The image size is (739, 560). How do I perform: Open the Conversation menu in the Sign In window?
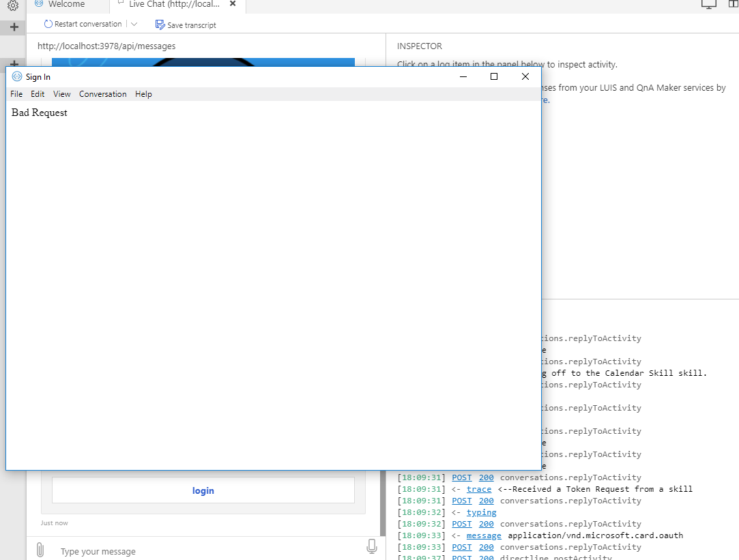[102, 93]
